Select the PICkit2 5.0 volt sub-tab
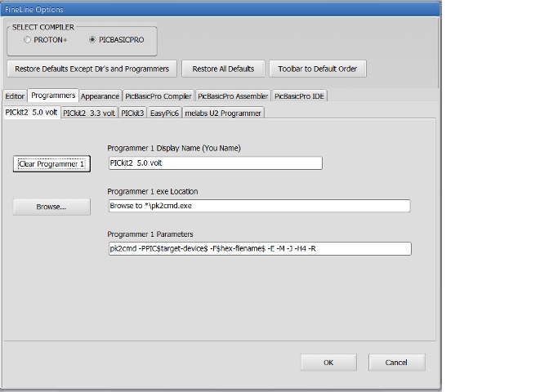Viewport: 540px width, 392px height. [x=31, y=113]
